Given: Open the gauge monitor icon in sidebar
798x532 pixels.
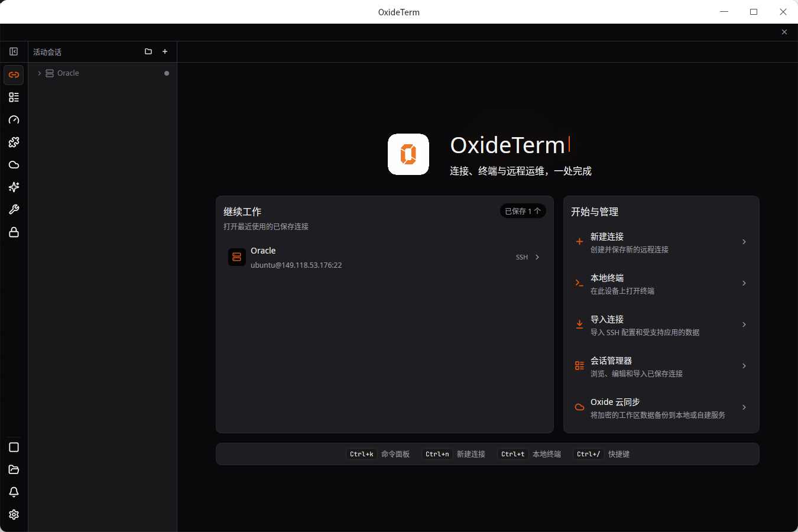Looking at the screenshot, I should pyautogui.click(x=14, y=120).
